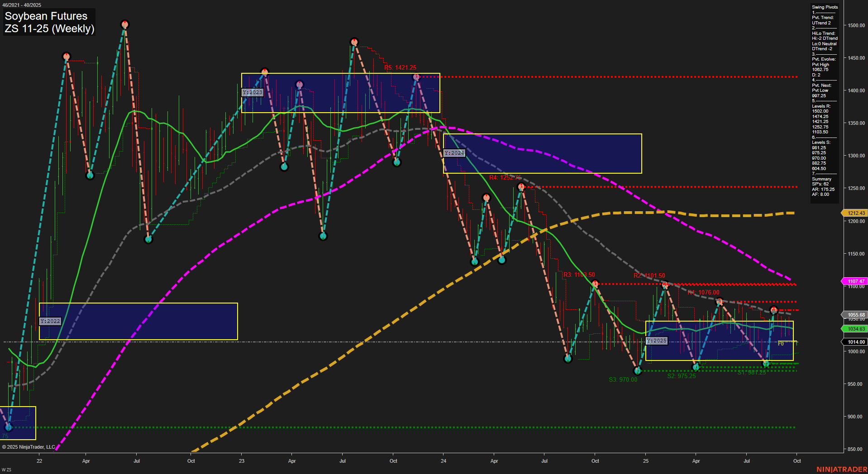
Task: Select the 1014.00 last price marker
Action: coord(855,342)
